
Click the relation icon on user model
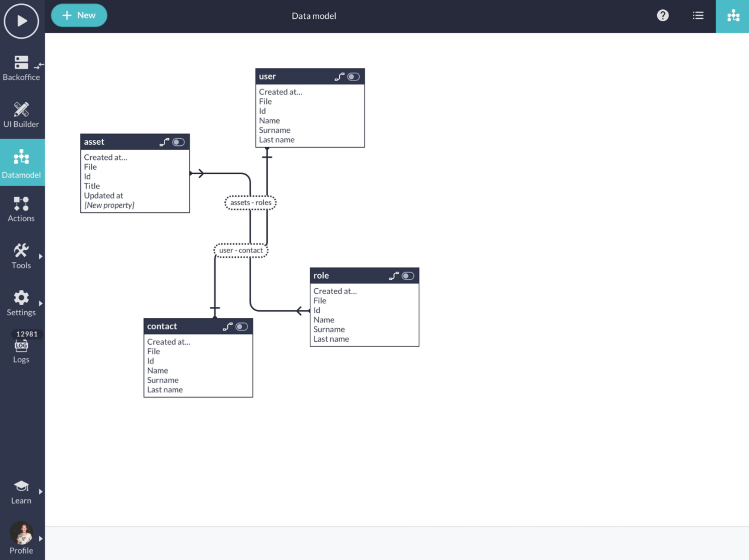(x=339, y=77)
